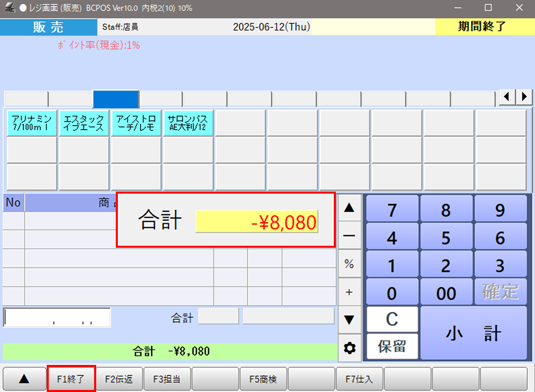The height and width of the screenshot is (392, 535).
Task: Select the first empty category tab
Action: point(26,99)
